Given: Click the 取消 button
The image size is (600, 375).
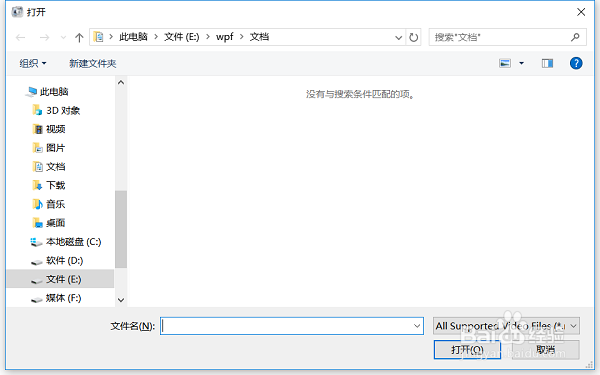Looking at the screenshot, I should tap(546, 350).
